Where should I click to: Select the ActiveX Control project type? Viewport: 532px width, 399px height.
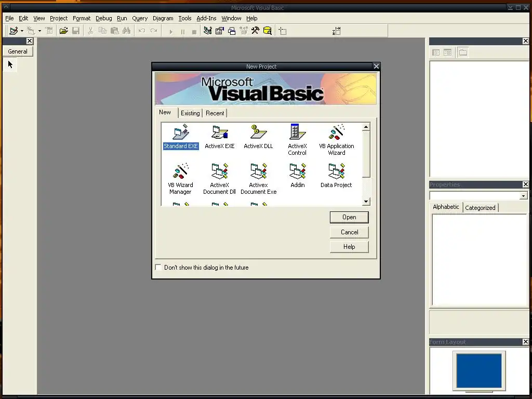click(x=297, y=139)
